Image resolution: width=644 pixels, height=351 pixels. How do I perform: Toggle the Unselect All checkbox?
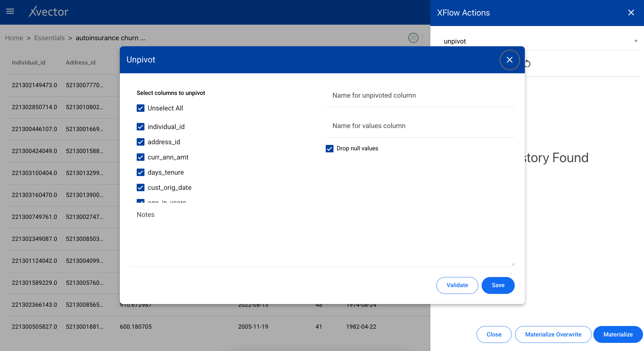tap(140, 108)
